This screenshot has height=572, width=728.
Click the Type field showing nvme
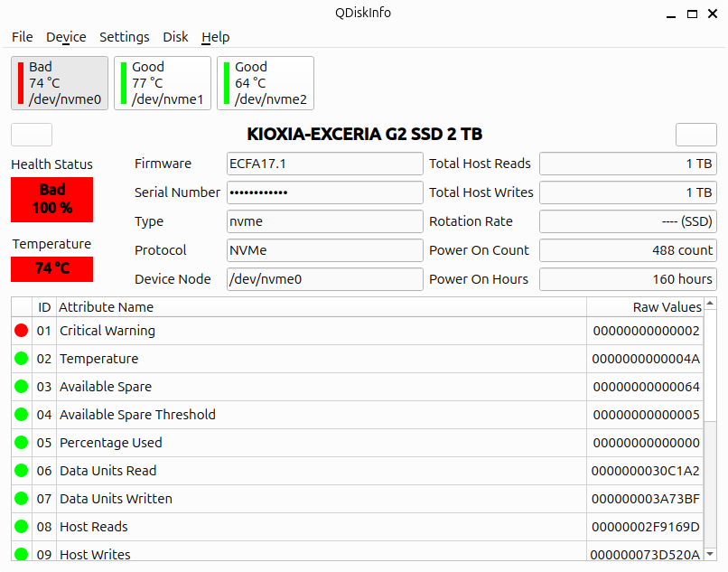click(x=325, y=221)
